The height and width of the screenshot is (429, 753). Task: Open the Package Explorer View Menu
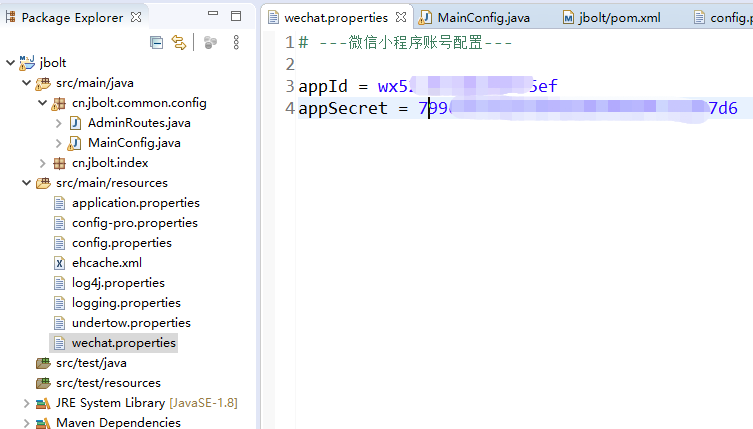pyautogui.click(x=236, y=42)
